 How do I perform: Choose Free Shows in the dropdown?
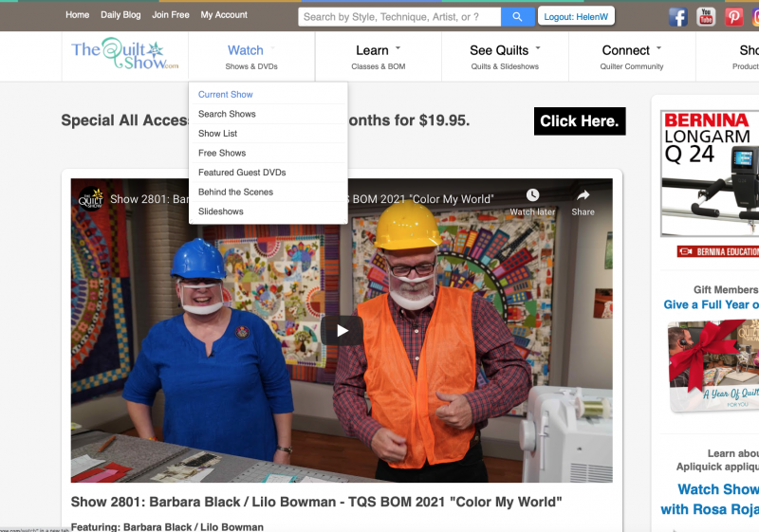click(x=222, y=153)
